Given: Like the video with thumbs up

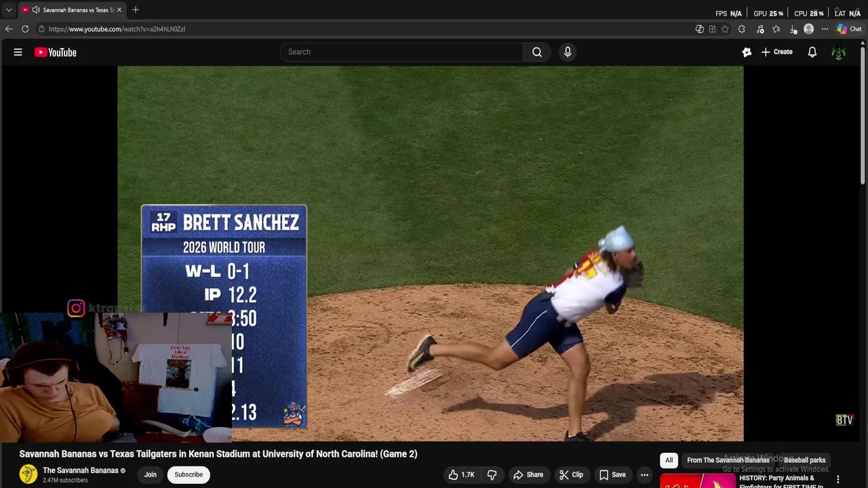Looking at the screenshot, I should (x=461, y=475).
